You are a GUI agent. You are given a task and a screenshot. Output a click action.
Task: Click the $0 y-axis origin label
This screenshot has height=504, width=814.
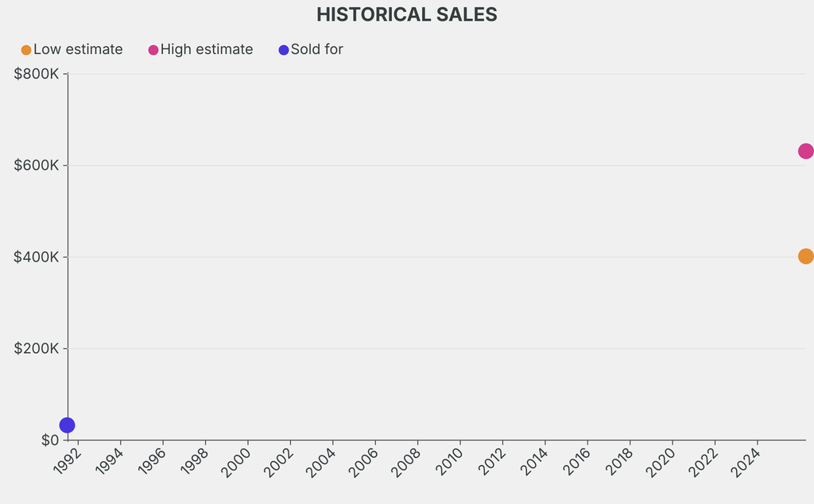[x=49, y=440]
